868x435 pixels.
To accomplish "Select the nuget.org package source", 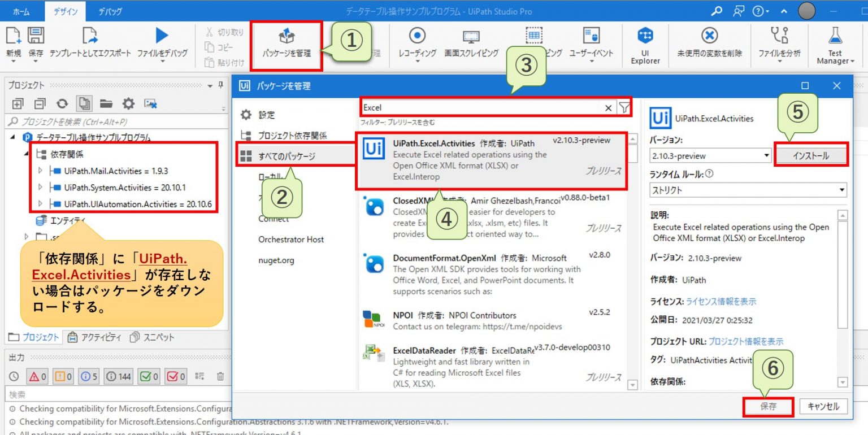I will pos(276,260).
